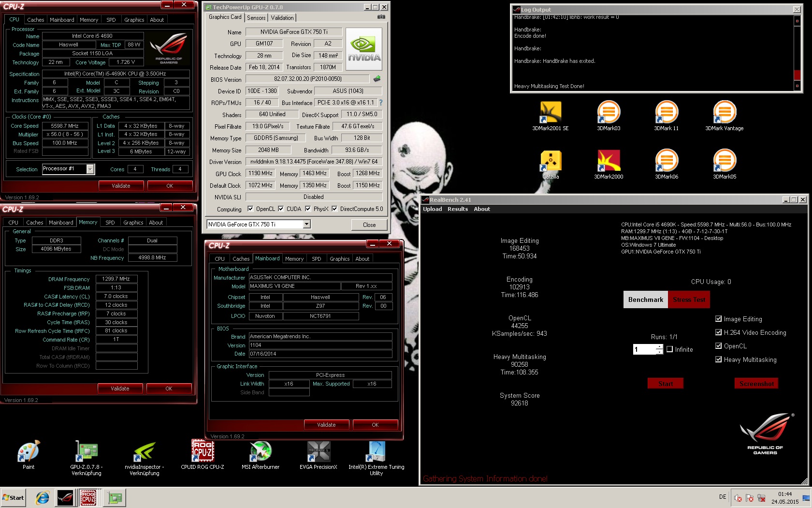Image resolution: width=812 pixels, height=508 pixels.
Task: Click OK in the Memory CPU-Z window
Action: tap(169, 388)
